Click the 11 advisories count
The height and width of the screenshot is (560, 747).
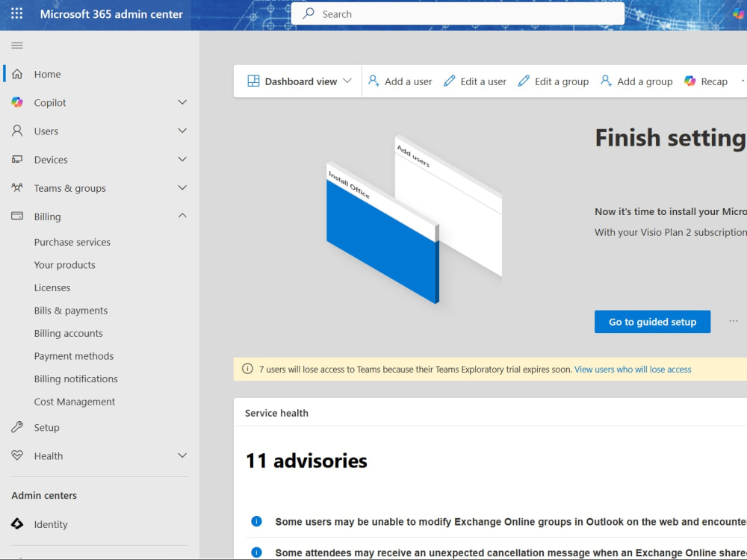tap(306, 461)
